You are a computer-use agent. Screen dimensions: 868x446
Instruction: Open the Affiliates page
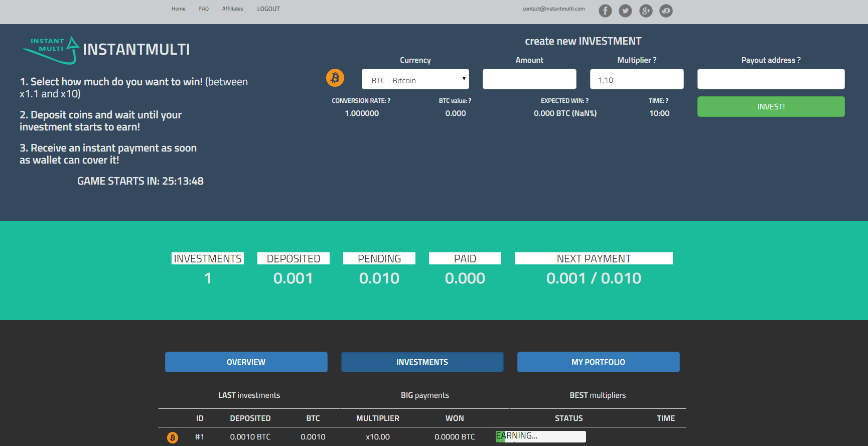(233, 9)
